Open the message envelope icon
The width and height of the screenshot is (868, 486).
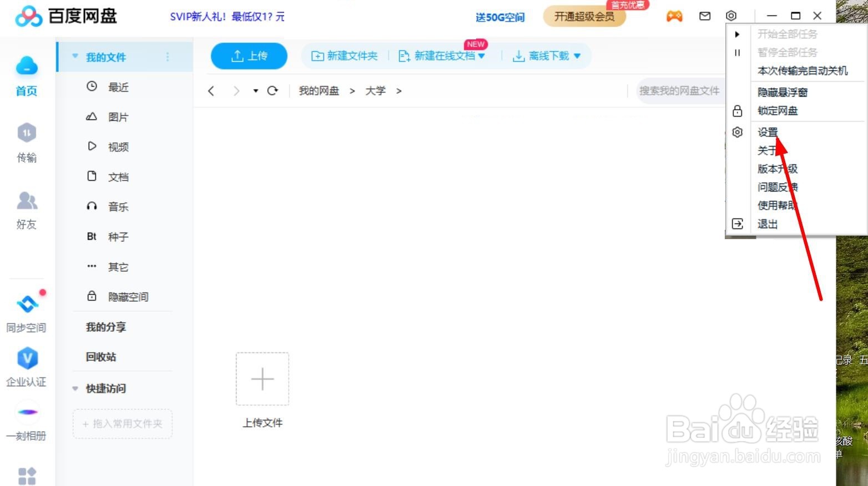[x=704, y=16]
